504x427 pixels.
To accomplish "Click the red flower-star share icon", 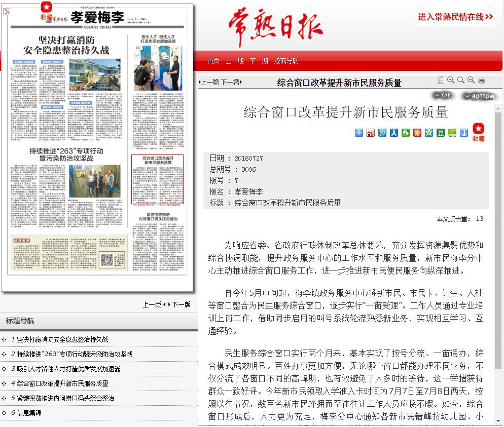I will tap(417, 133).
